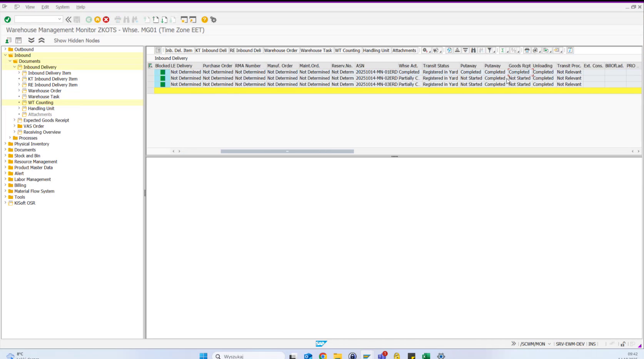Click the Help question-mark icon in the toolbar
Screen dimensions: 644x359
204,19
